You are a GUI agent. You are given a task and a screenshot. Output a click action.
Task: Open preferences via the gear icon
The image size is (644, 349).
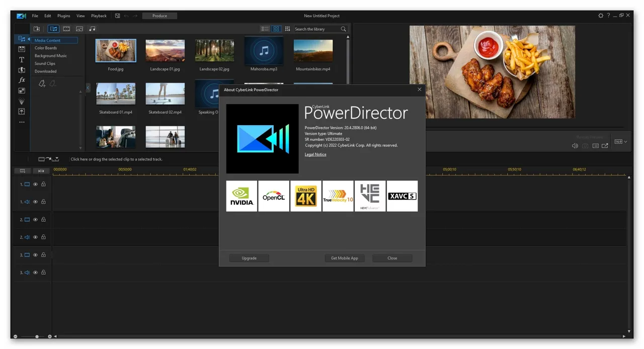pyautogui.click(x=601, y=16)
